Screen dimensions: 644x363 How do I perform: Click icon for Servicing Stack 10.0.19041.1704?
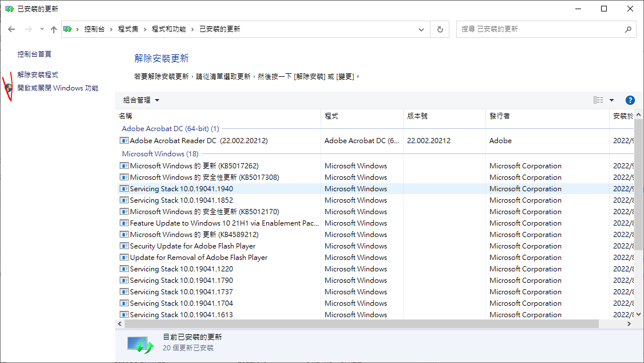pos(124,304)
